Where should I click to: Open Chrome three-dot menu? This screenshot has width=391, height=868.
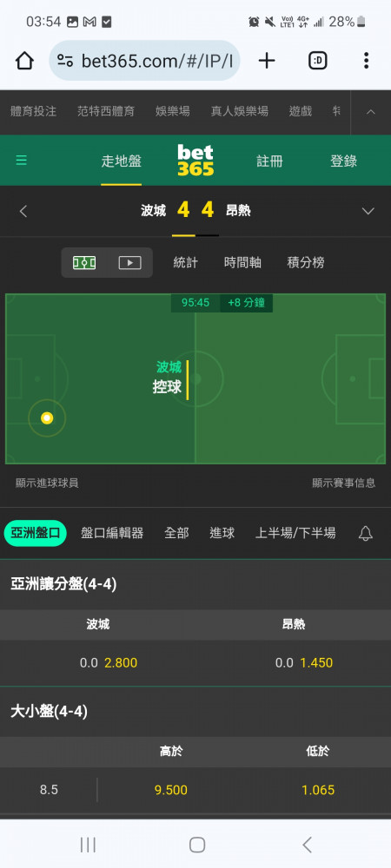(366, 61)
